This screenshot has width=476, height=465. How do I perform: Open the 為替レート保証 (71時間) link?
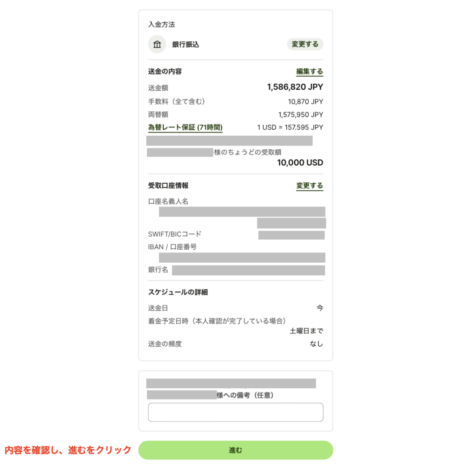(185, 127)
